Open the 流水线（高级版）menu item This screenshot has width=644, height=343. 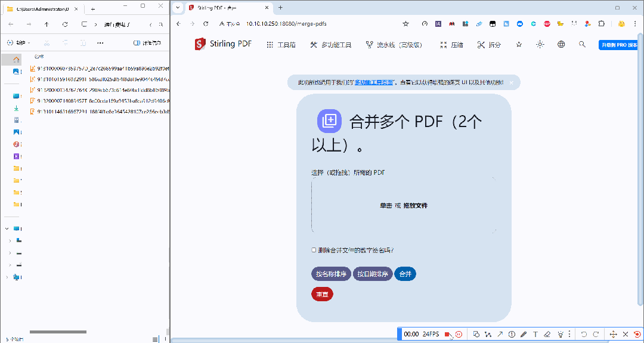[394, 45]
